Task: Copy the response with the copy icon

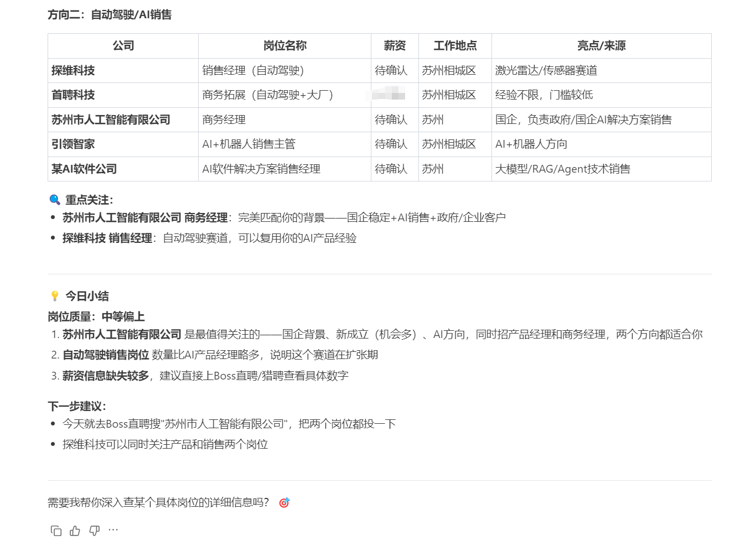Action: [x=56, y=531]
